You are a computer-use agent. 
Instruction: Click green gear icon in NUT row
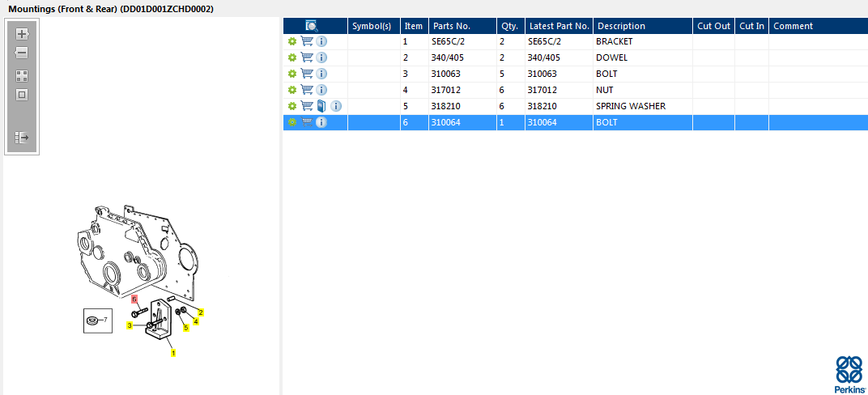pyautogui.click(x=292, y=90)
